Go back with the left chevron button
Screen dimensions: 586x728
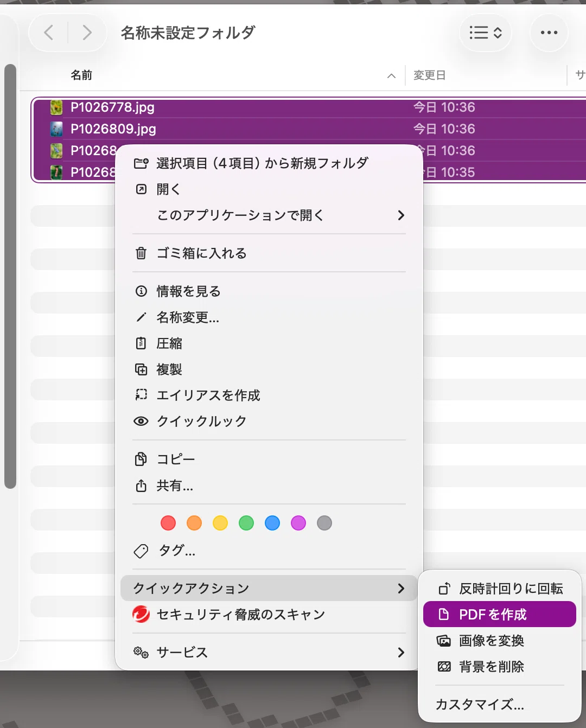point(49,33)
